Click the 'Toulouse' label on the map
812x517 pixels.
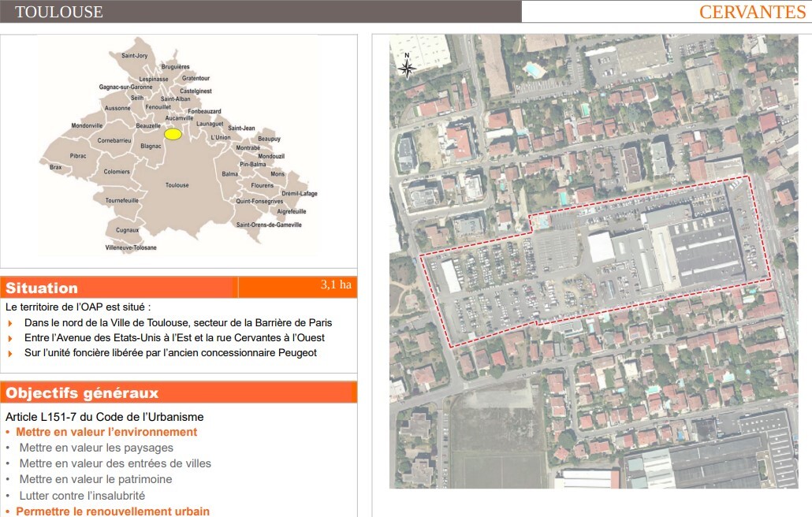click(177, 185)
